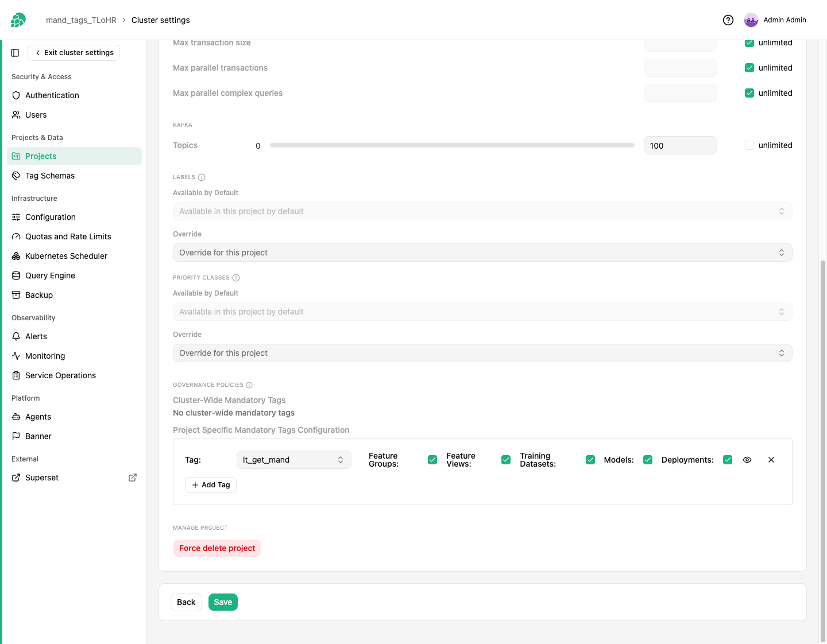Click the Service Operations clipboard icon
The image size is (827, 644).
pyautogui.click(x=16, y=375)
